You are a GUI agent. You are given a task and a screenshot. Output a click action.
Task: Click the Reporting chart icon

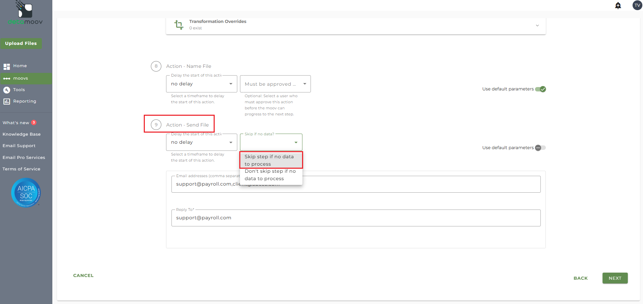pos(7,101)
